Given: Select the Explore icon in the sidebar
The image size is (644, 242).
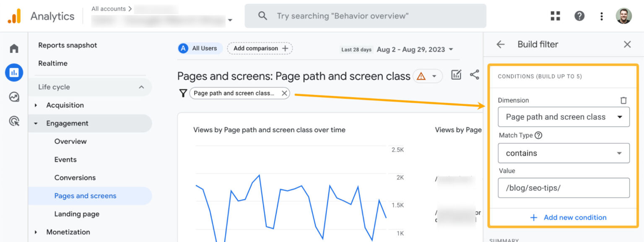Looking at the screenshot, I should (14, 96).
